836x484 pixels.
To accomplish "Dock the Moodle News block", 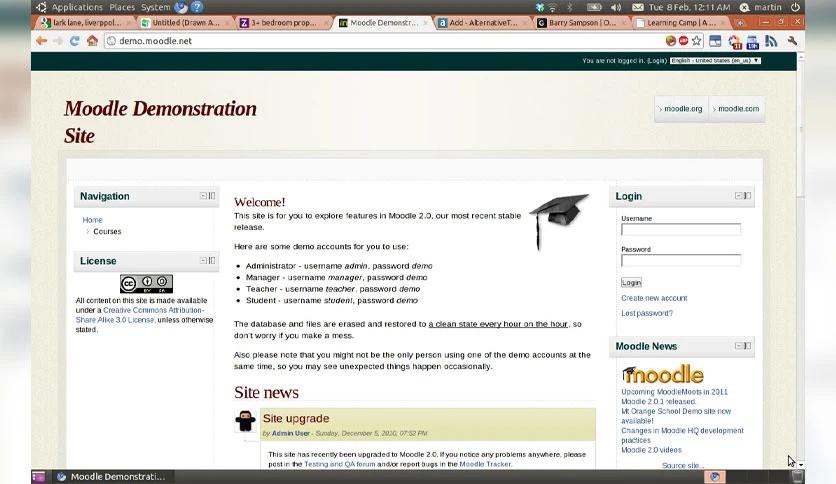I will [x=747, y=345].
